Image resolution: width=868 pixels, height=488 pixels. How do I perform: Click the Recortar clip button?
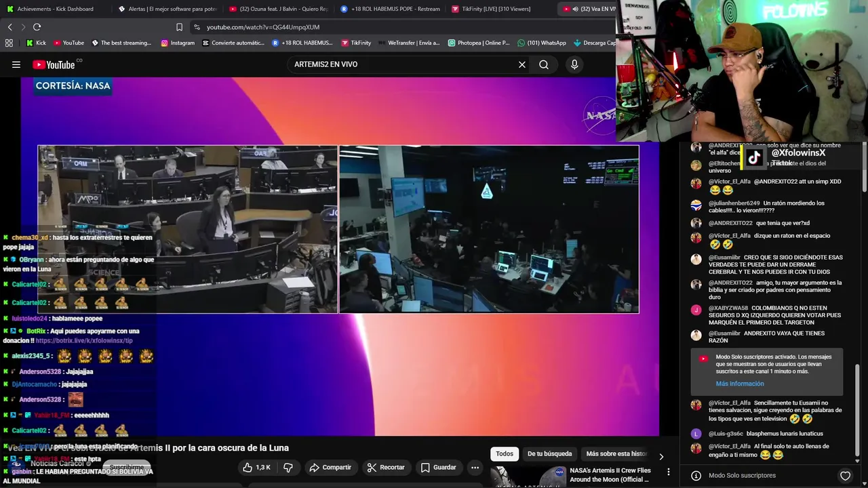(x=386, y=468)
